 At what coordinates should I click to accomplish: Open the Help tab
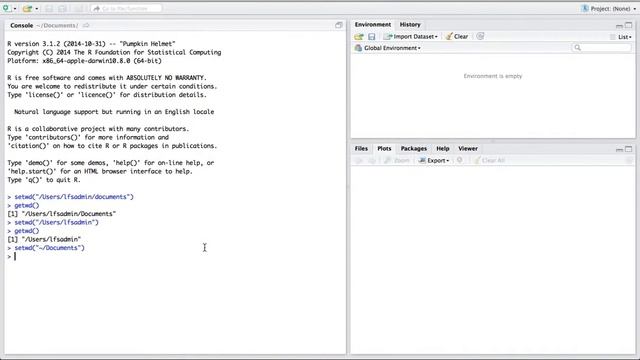[442, 149]
